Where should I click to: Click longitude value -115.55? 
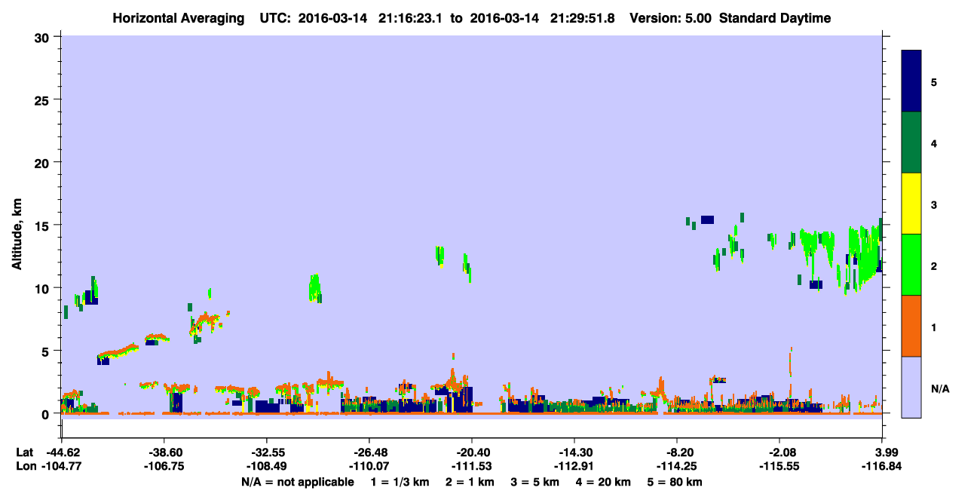779,466
